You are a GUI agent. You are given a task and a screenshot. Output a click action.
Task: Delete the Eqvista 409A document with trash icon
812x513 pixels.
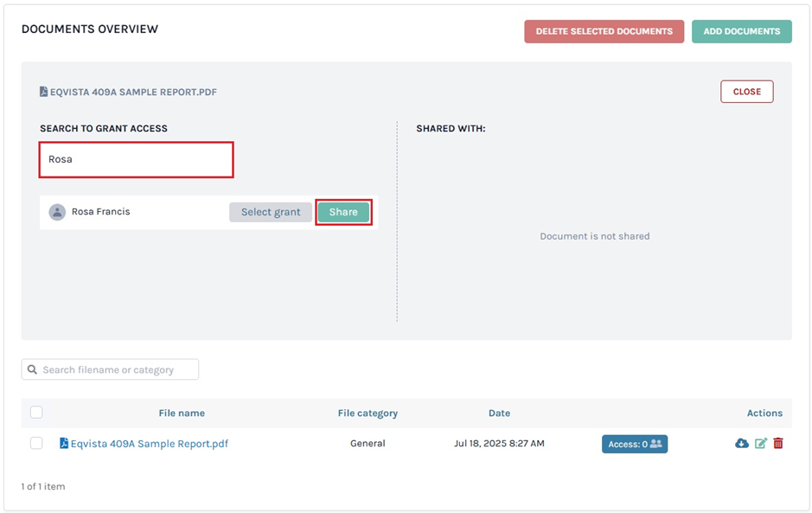tap(777, 443)
